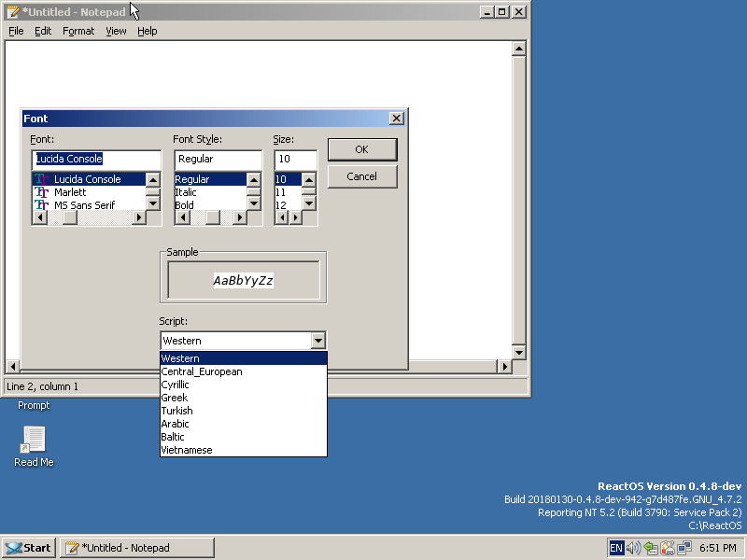Viewport: 747px width, 560px height.
Task: Click the volume speaker tray icon
Action: 634,548
